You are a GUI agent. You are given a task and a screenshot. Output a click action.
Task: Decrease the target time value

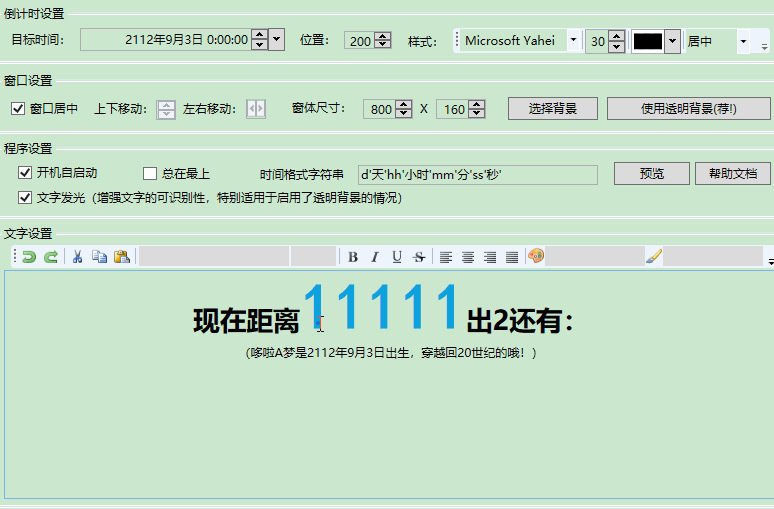pyautogui.click(x=260, y=45)
